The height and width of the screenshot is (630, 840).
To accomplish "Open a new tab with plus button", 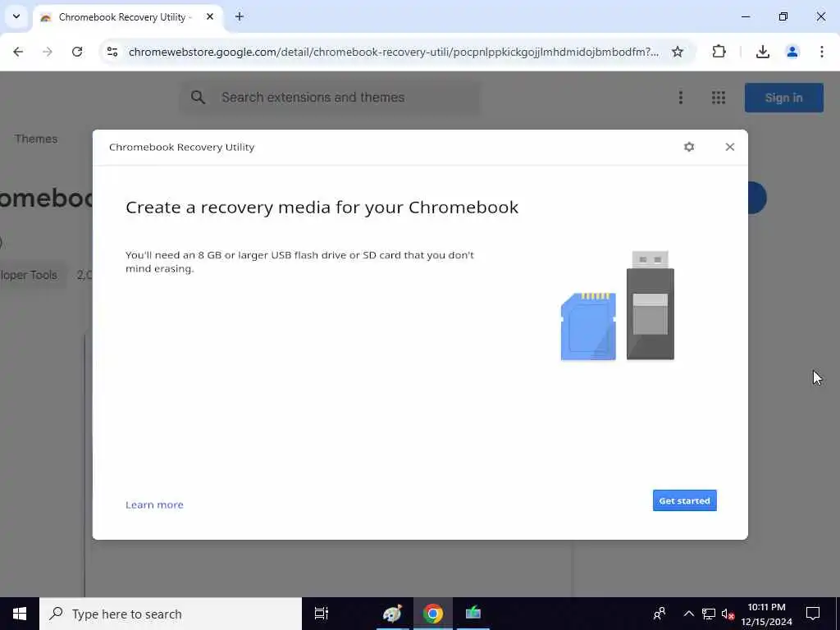I will pos(239,16).
